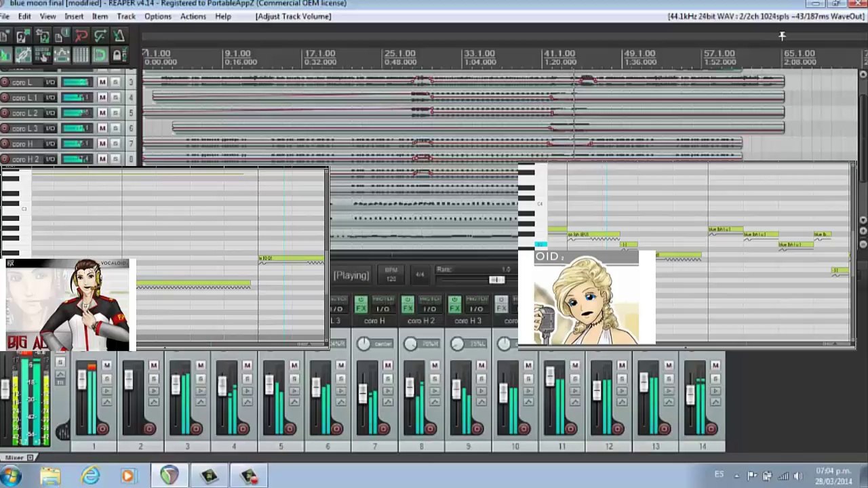Toggle item grouping chain-link icon

23,55
